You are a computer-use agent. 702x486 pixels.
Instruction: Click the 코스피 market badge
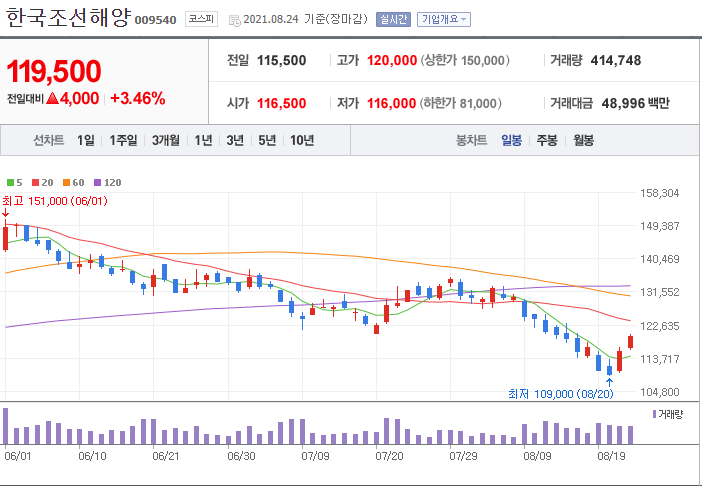pos(201,19)
